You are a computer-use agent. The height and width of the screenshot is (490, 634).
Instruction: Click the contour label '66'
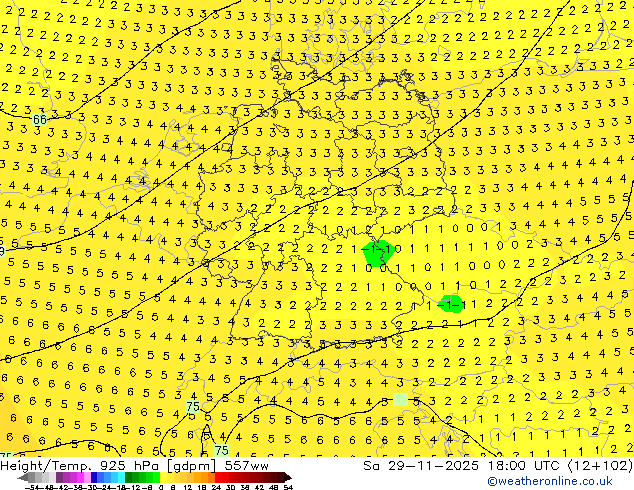click(x=40, y=120)
